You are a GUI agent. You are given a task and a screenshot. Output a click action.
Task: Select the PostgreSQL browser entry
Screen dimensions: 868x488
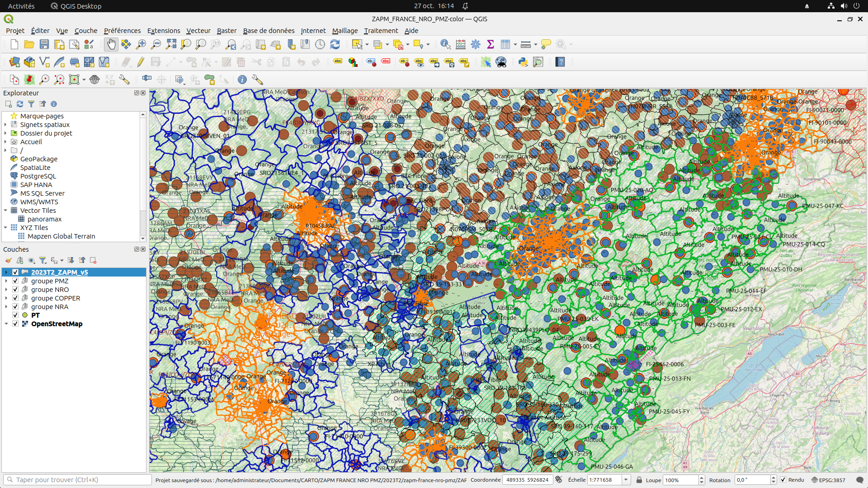[x=38, y=176]
